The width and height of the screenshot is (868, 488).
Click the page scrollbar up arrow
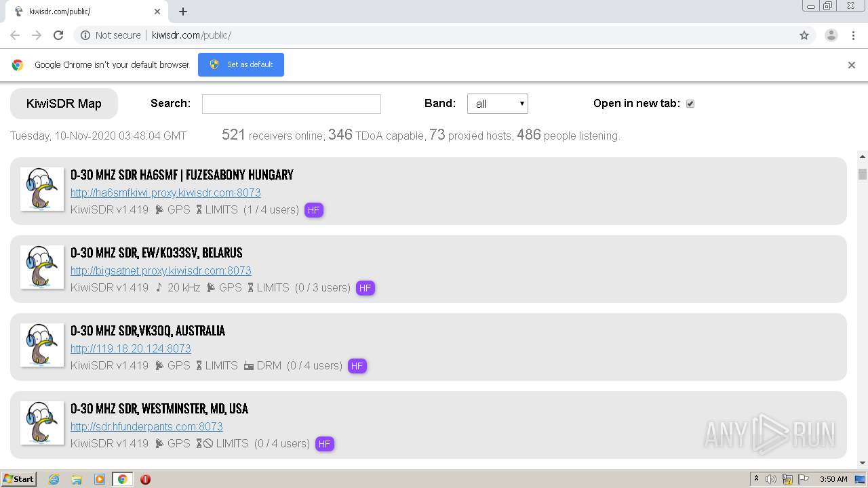coord(863,157)
